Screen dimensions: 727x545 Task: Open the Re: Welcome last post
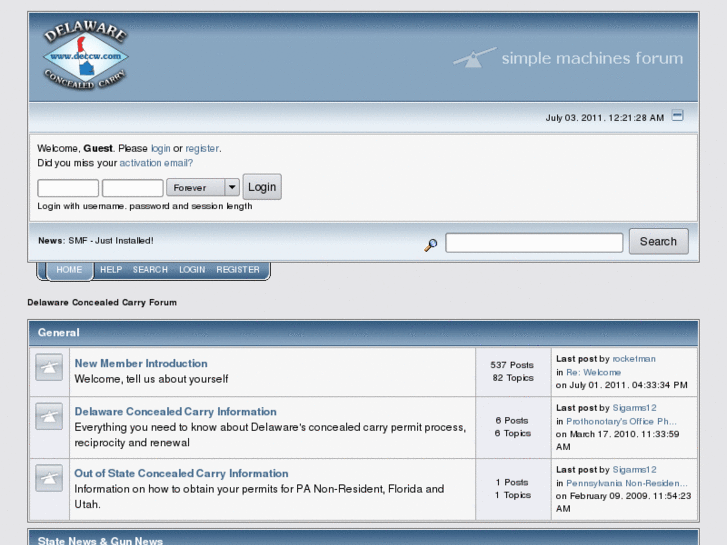click(x=593, y=372)
